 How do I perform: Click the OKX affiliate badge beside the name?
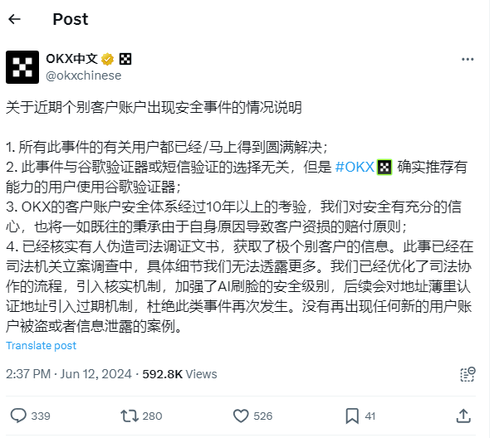pos(125,60)
